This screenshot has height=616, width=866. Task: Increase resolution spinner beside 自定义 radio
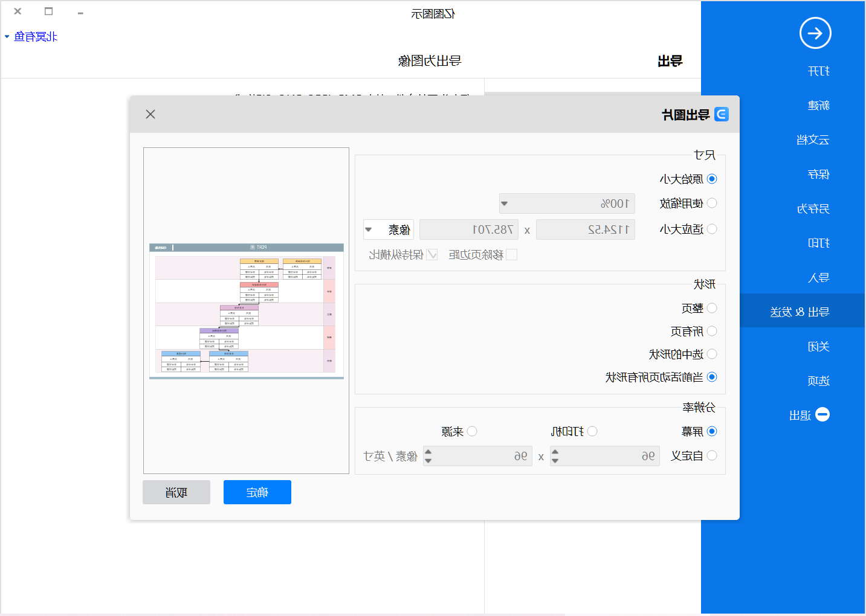point(555,451)
